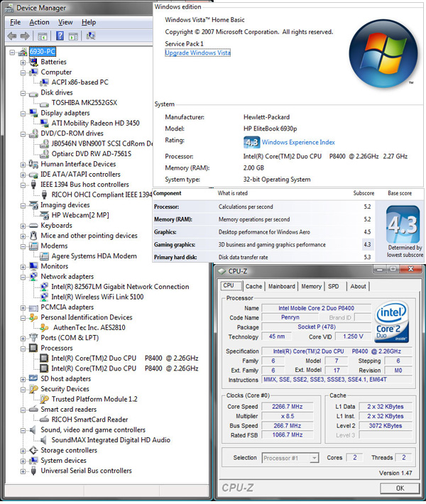Expand the Batteries node
Image resolution: width=426 pixels, height=504 pixels.
pyautogui.click(x=23, y=62)
